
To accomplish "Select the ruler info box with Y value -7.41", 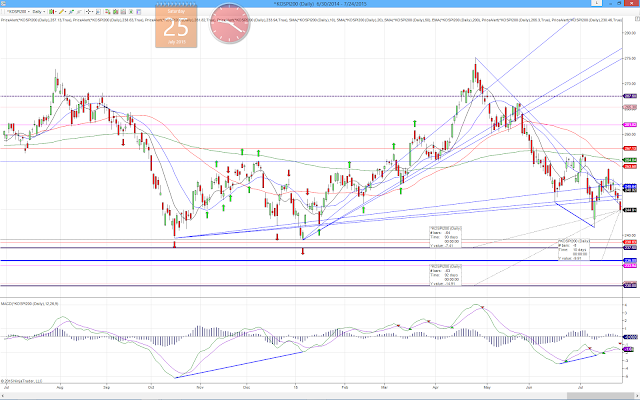I will pos(445,237).
